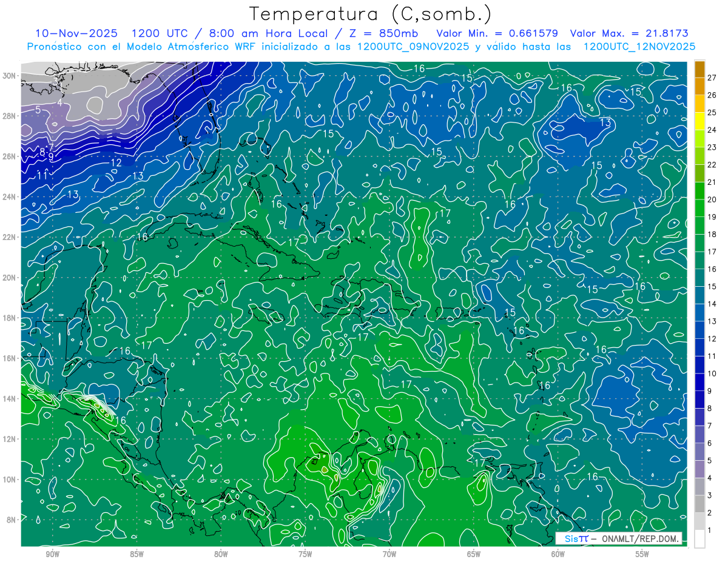
Task: Click the 70W longitude label
Action: 389,554
